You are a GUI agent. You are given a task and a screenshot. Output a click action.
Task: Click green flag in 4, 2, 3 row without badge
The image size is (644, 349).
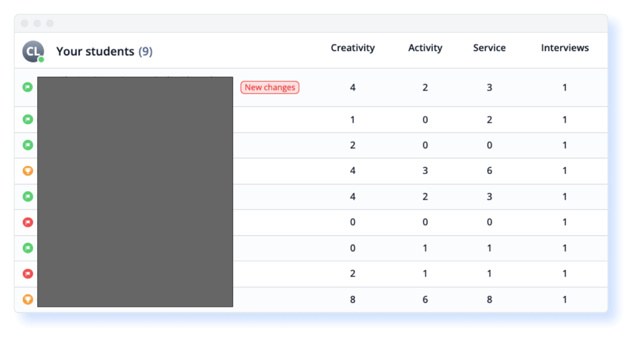[28, 196]
